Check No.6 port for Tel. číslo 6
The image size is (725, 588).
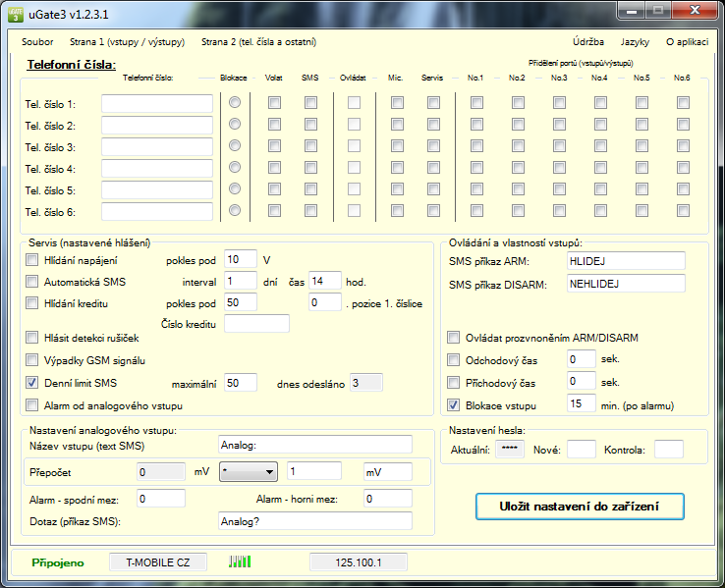coord(683,211)
